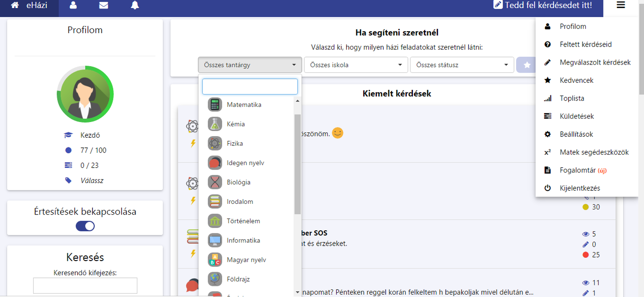Click the subject list scroll up arrow

click(x=297, y=101)
